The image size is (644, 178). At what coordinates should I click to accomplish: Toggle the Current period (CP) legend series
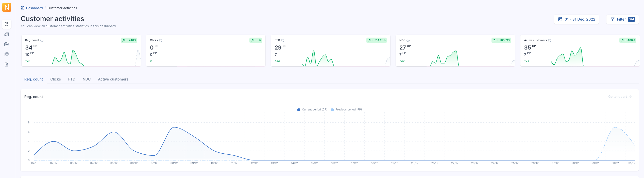(312, 110)
